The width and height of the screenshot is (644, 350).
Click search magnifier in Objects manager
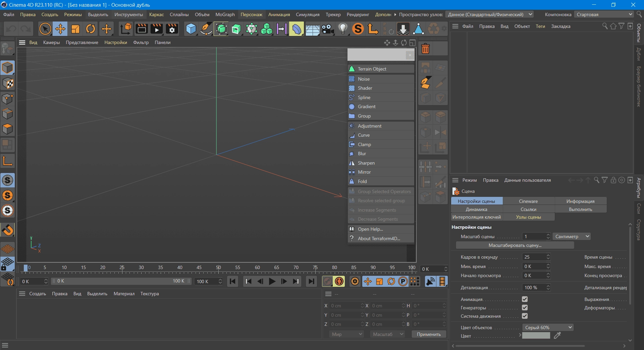tap(605, 26)
